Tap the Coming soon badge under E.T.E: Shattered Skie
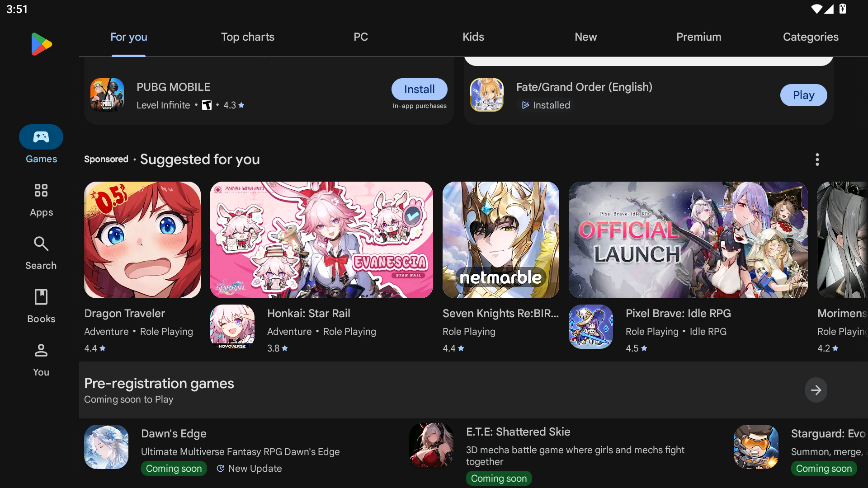The width and height of the screenshot is (868, 488). pyautogui.click(x=499, y=479)
